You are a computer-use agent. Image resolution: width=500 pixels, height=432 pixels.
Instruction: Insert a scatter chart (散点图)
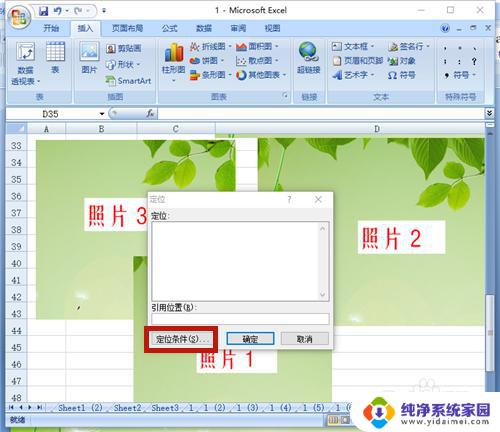coord(257,61)
